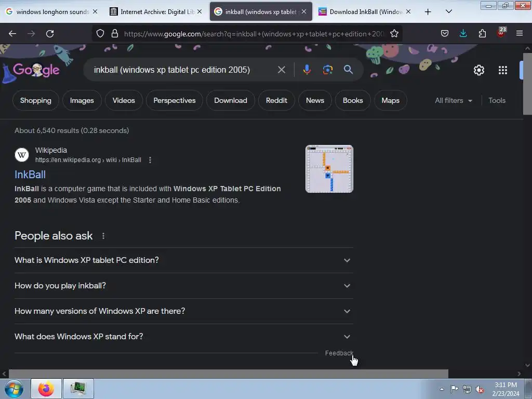This screenshot has width=532, height=399.
Task: Expand What is Windows XP tablet PC edition
Action: pos(183,260)
